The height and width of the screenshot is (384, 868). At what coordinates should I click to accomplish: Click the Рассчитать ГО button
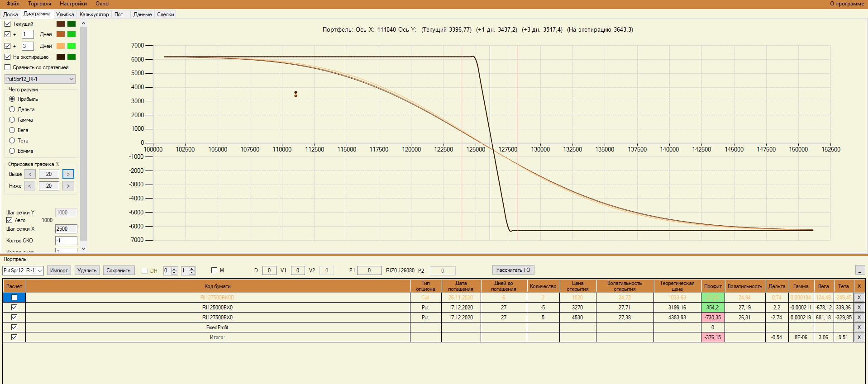coord(513,270)
